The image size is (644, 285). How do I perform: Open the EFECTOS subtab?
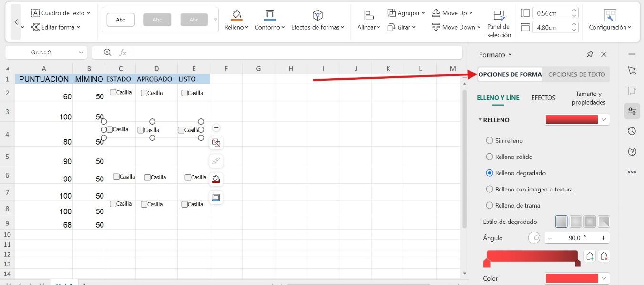point(543,97)
